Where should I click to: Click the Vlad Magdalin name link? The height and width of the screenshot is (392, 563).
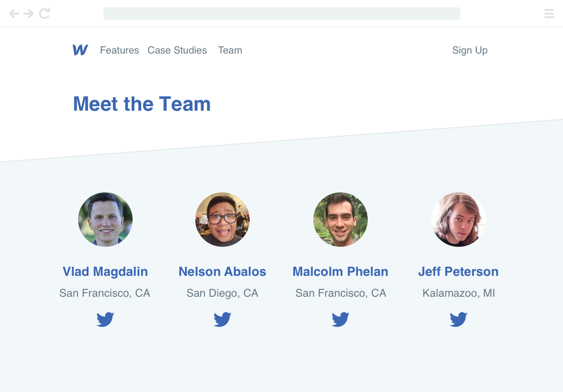point(105,272)
